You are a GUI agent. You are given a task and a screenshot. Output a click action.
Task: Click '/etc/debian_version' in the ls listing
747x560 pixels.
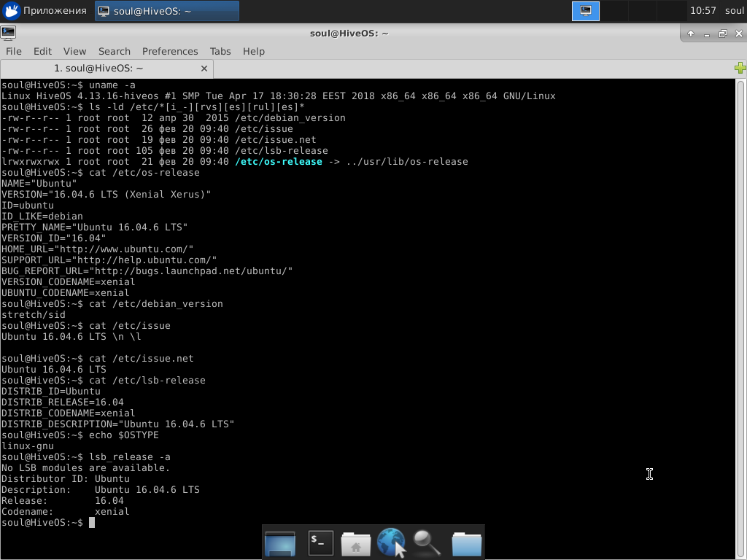tap(290, 118)
